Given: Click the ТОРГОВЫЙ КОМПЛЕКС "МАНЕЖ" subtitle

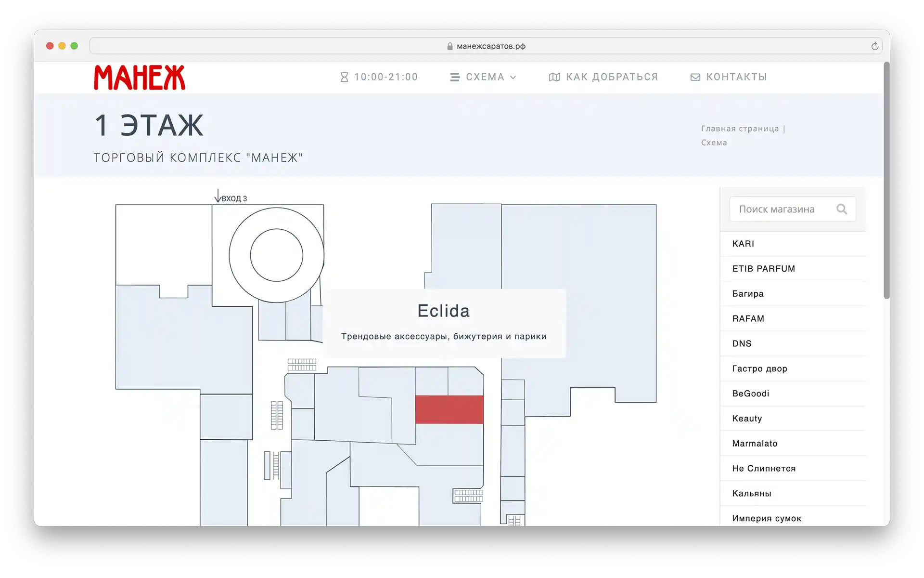Looking at the screenshot, I should 198,158.
